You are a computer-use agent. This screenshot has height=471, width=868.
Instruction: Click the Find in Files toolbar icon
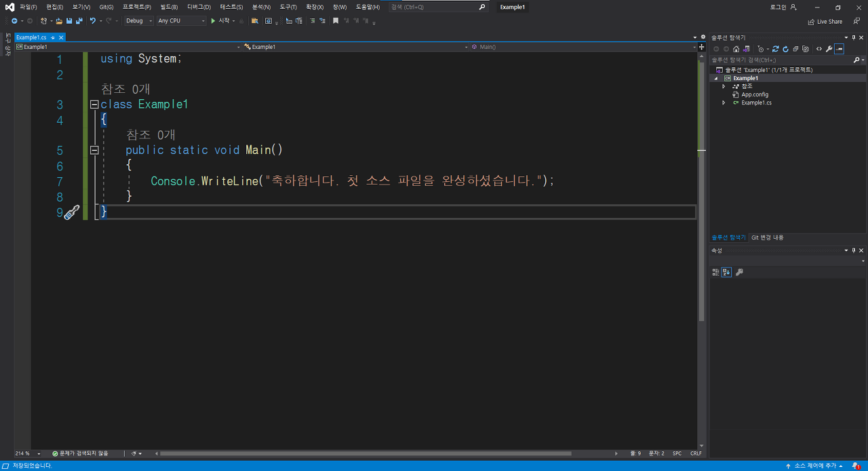[x=254, y=21]
